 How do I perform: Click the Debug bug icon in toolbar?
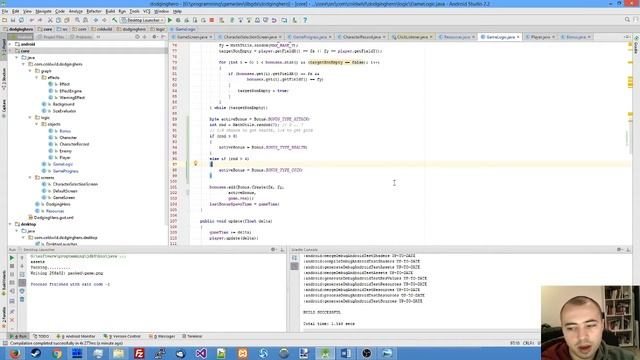(x=178, y=20)
